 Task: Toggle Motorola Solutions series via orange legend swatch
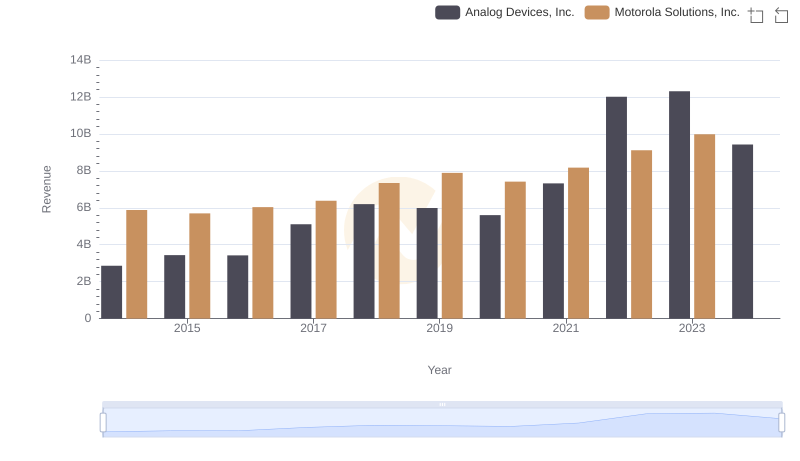[x=597, y=13]
